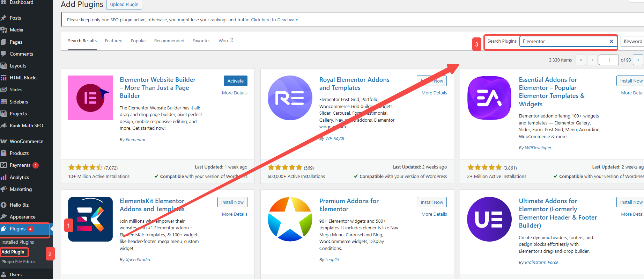Click the ElementsKit plugin logo
644x279 pixels.
(90, 219)
